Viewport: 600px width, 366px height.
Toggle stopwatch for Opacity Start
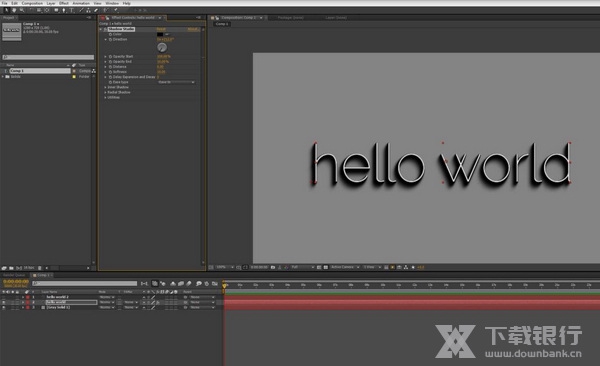110,56
